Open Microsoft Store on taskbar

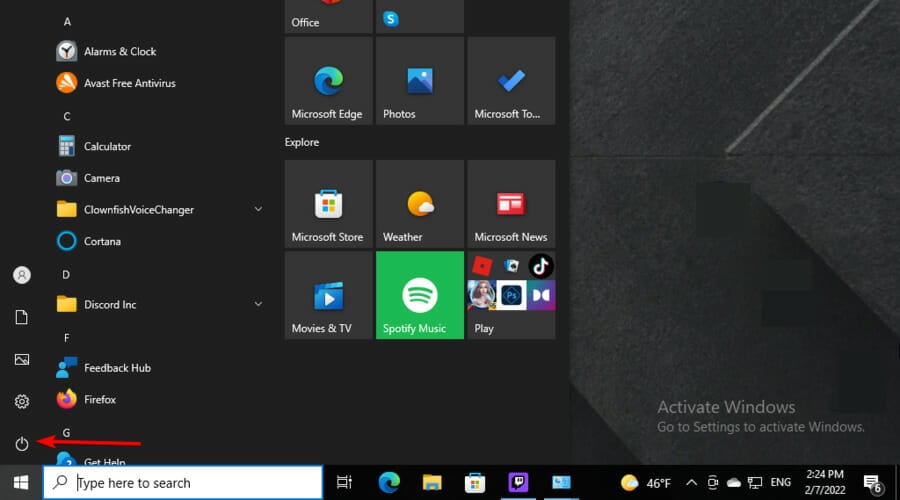pyautogui.click(x=475, y=483)
